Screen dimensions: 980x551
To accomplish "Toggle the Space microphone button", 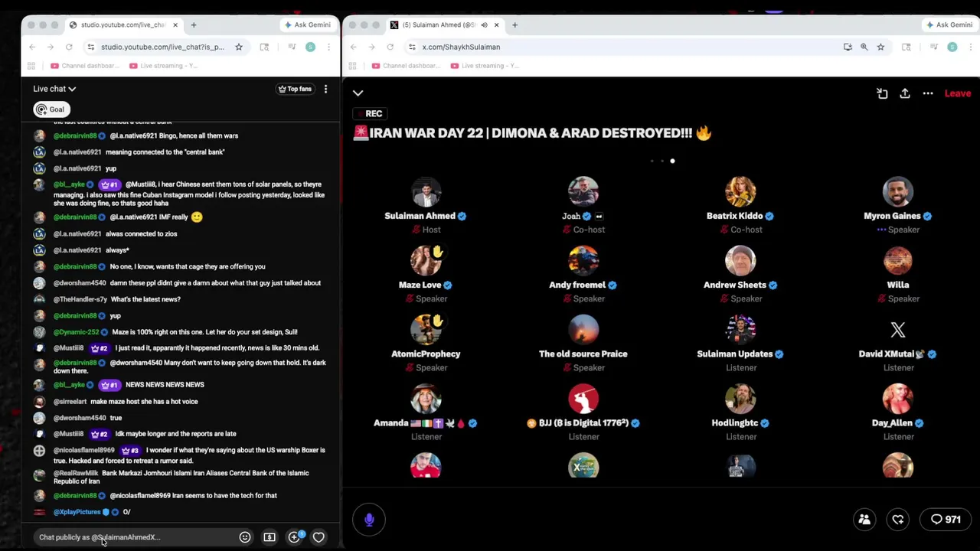I will (369, 520).
